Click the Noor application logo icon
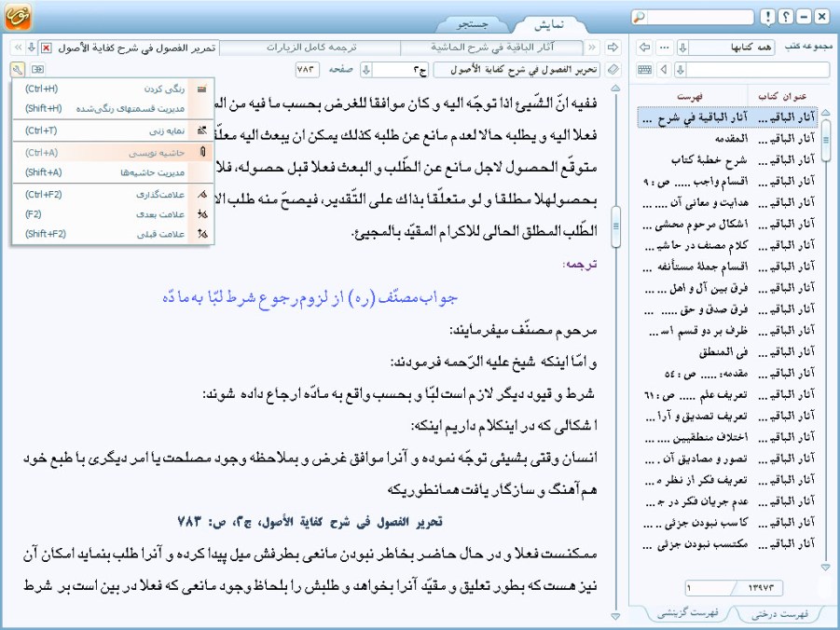This screenshot has width=840, height=630. (18, 16)
